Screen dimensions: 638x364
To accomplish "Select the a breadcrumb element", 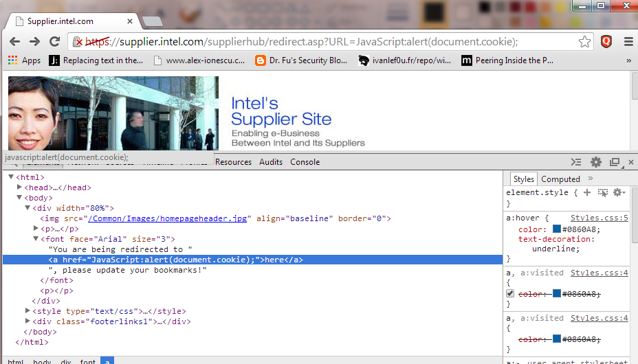I will click(107, 361).
